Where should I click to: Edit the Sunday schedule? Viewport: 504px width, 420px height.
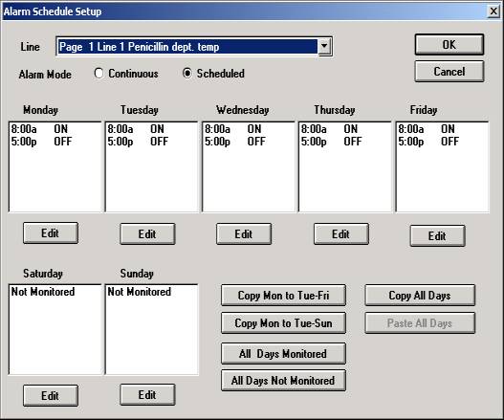click(x=147, y=394)
